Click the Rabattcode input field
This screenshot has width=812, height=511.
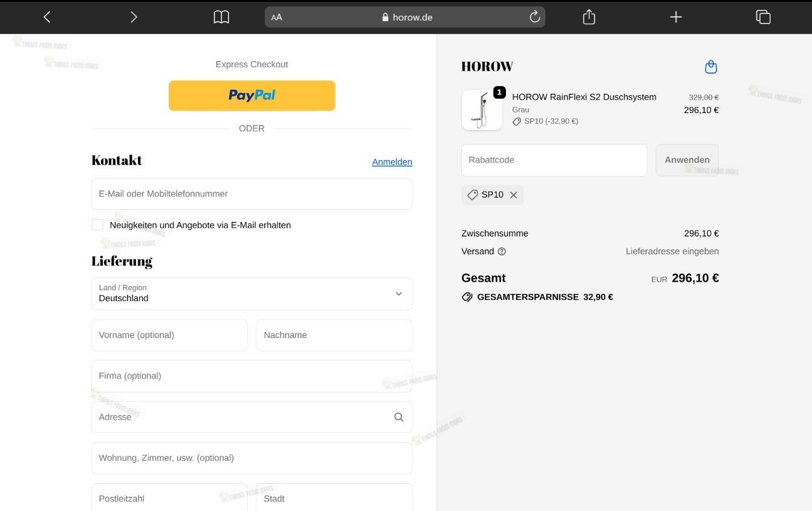click(x=554, y=160)
